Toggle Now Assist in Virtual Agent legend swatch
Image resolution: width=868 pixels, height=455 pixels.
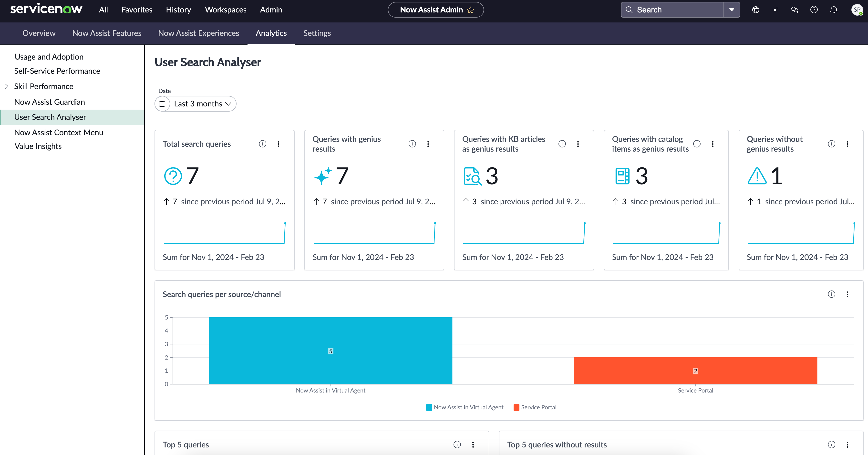point(429,407)
